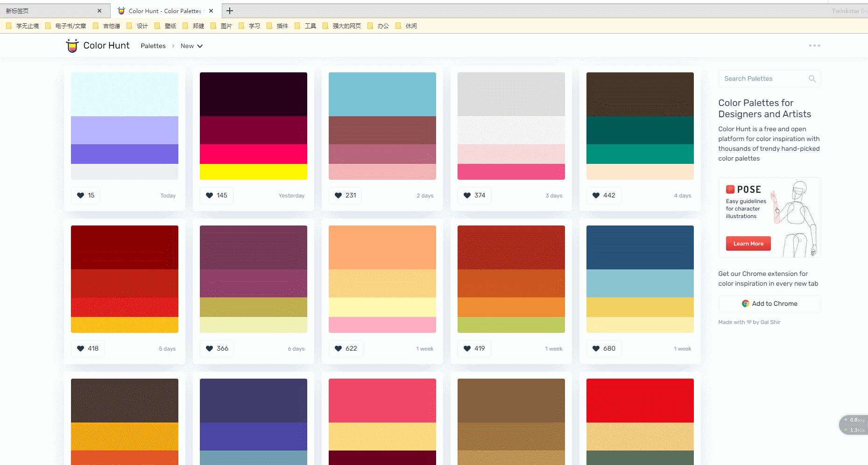Pick the indigo swatch in bottom-row palette
Screen dimensions: 868x465
(254, 437)
